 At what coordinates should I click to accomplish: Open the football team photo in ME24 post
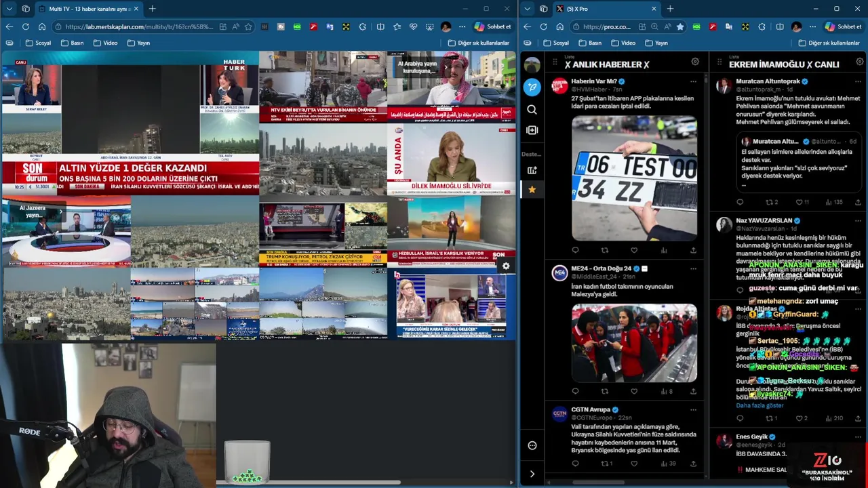(634, 343)
